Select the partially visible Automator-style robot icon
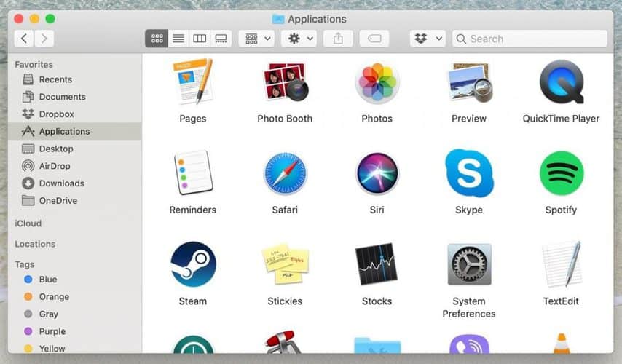This screenshot has height=364, width=622. (283, 343)
